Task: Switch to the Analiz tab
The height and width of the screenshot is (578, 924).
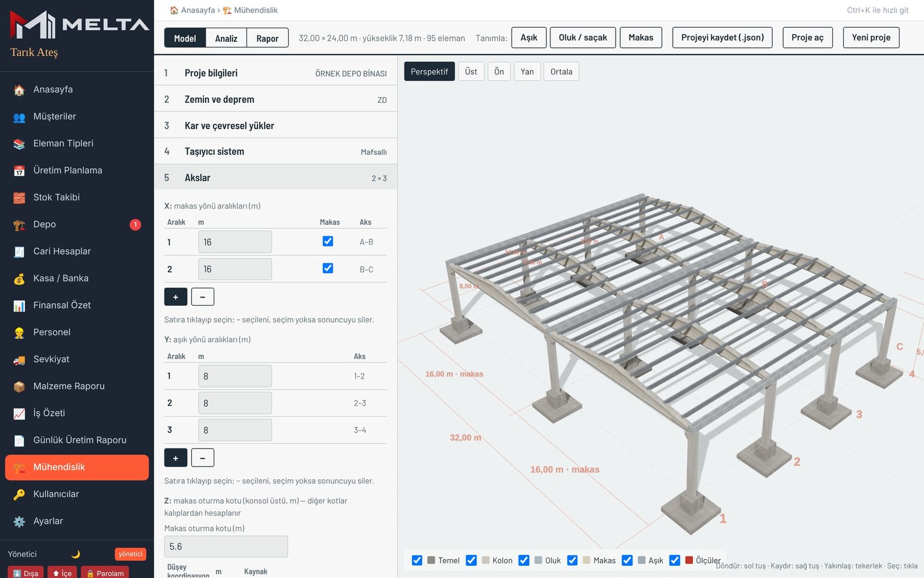Action: click(226, 38)
